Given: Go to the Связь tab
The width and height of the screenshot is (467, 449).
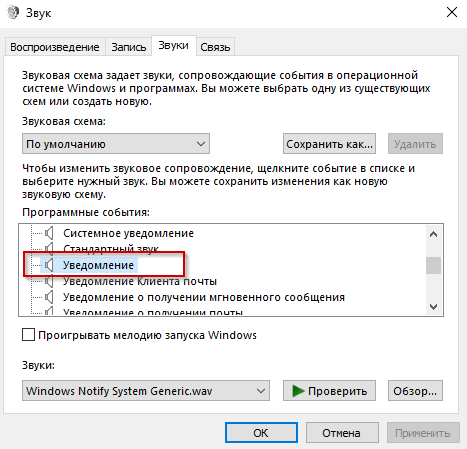Looking at the screenshot, I should tap(215, 47).
